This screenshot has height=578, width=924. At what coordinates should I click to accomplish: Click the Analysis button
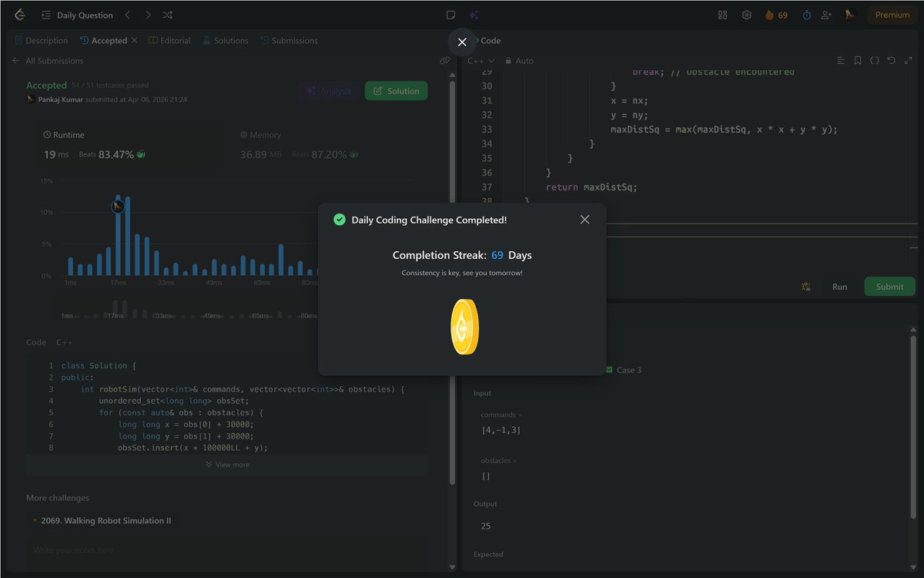tap(329, 91)
